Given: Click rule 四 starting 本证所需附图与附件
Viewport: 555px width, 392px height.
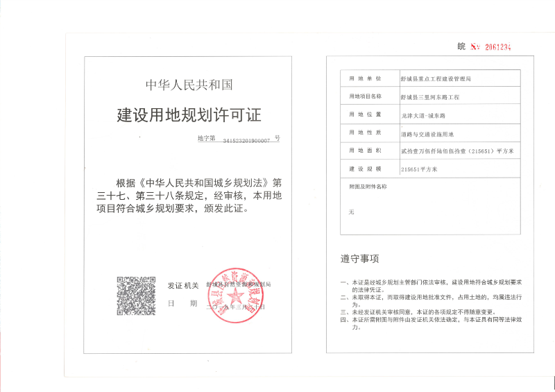Looking at the screenshot, I should click(x=431, y=323).
